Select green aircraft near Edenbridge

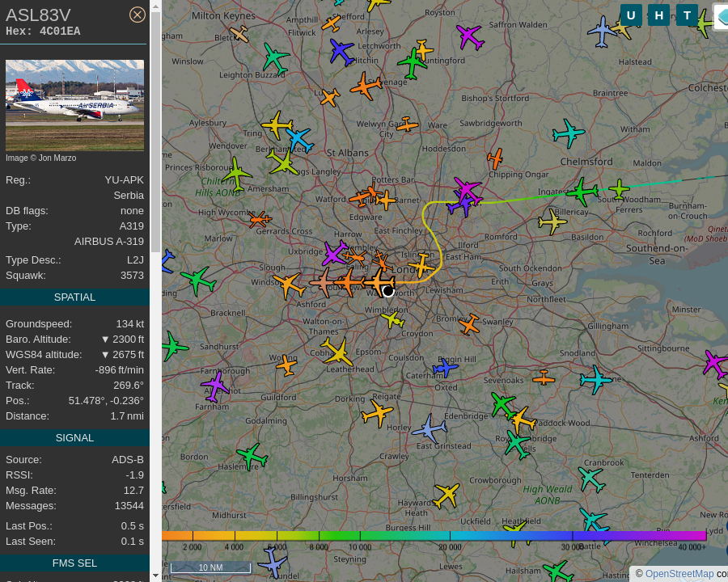coord(503,405)
